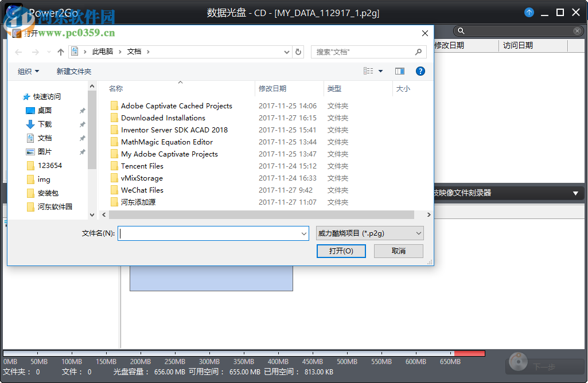Click the blue update arrow icon on the title bar
Viewport: 588px width, 383px height.
tap(528, 12)
